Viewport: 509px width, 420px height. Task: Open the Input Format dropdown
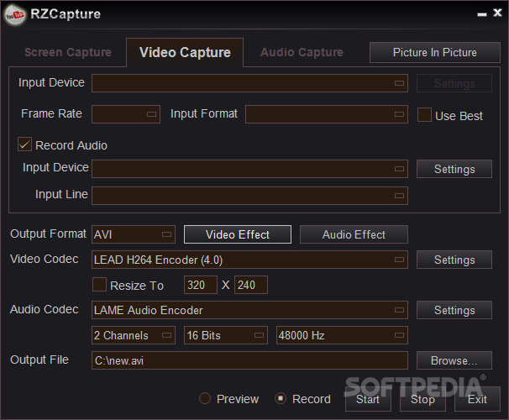327,114
